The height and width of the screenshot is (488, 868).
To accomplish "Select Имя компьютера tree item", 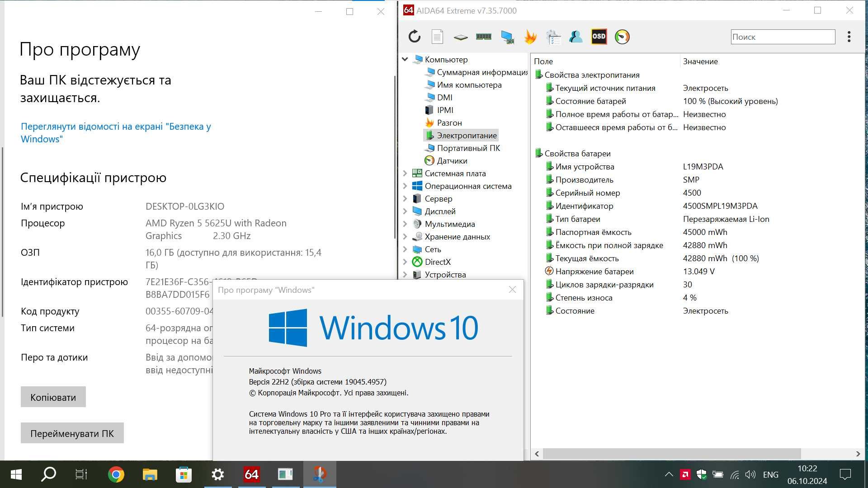I will point(463,84).
